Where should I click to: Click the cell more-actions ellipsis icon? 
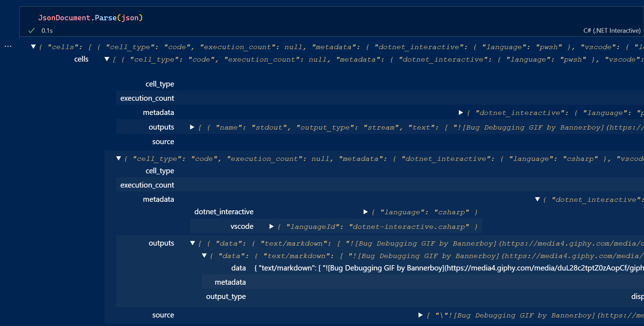point(8,46)
